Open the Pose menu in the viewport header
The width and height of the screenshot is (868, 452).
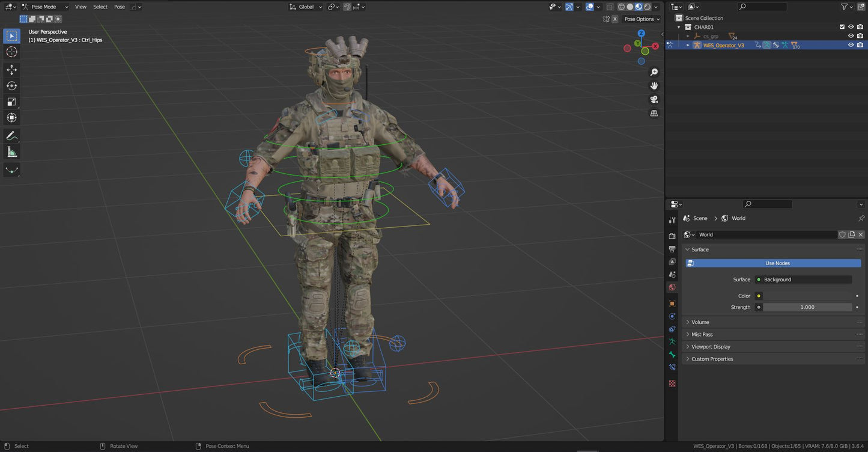pos(119,7)
